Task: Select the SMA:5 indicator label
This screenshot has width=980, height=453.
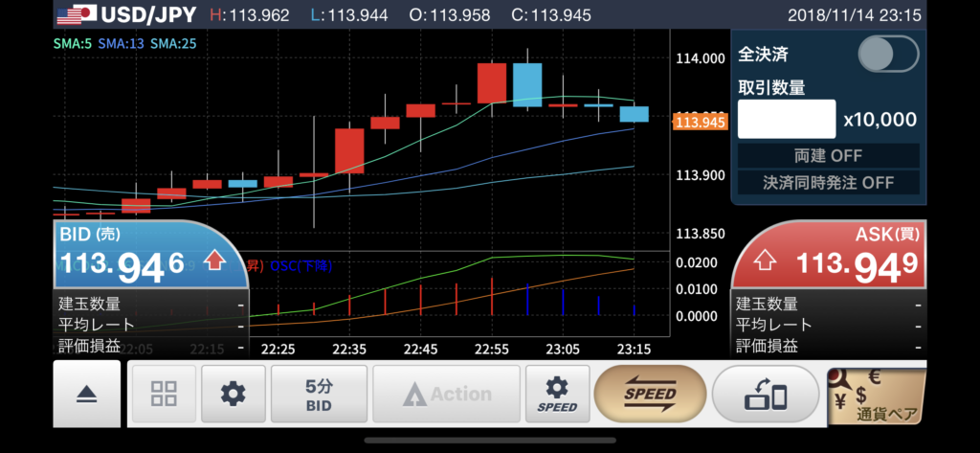Action: coord(73,43)
